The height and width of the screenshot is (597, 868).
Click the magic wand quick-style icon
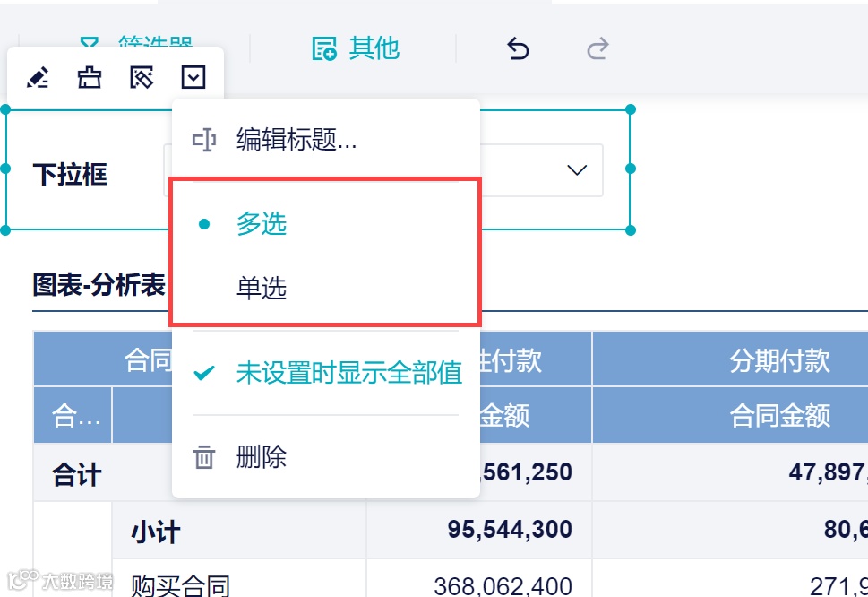(143, 77)
